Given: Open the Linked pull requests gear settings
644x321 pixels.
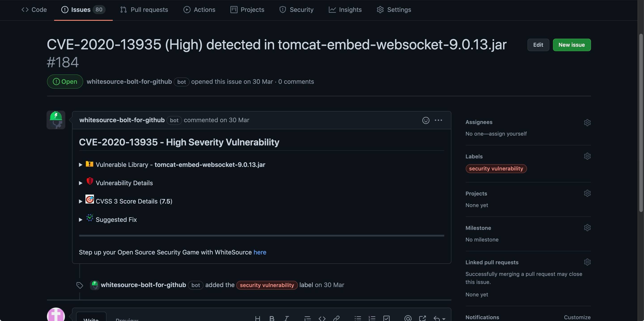Looking at the screenshot, I should [587, 262].
